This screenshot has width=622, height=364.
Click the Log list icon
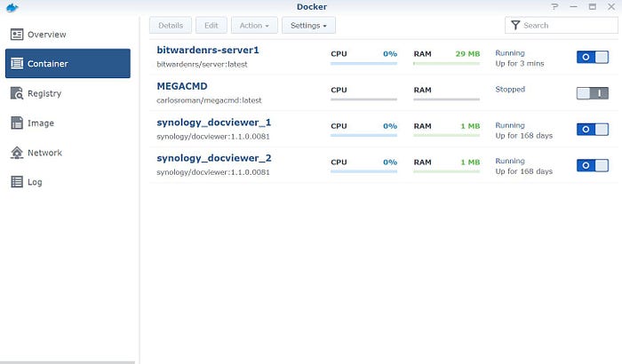click(17, 182)
